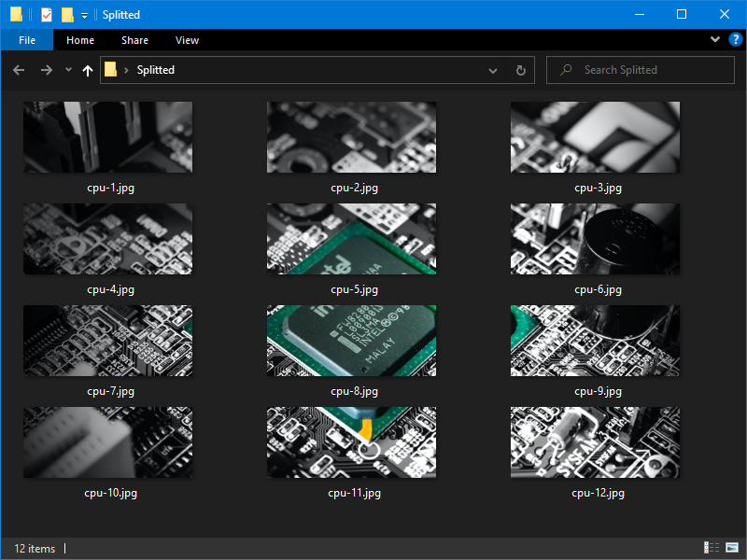Expand the ribbon using the chevron
This screenshot has height=560, width=747.
[714, 39]
